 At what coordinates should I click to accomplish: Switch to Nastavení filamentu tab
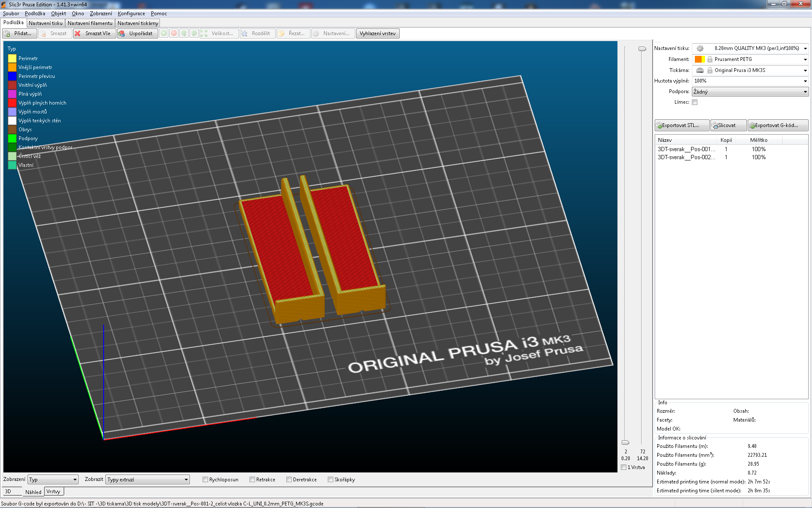pyautogui.click(x=90, y=23)
